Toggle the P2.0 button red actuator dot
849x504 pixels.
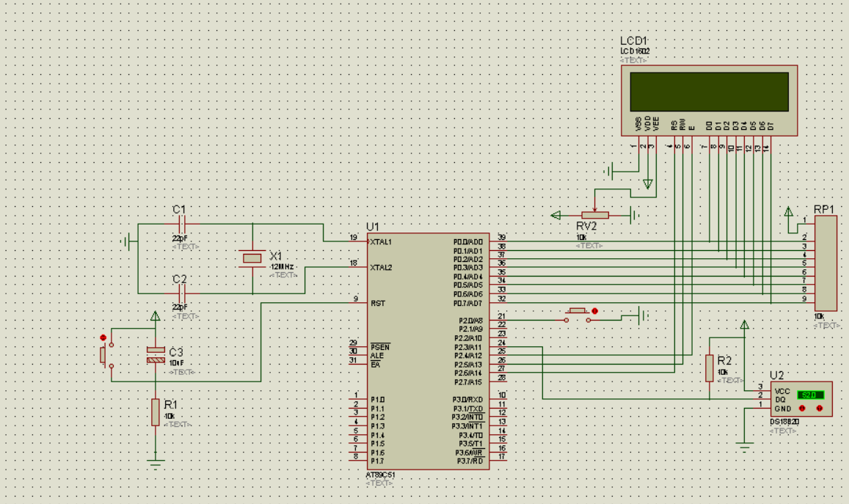coord(594,311)
